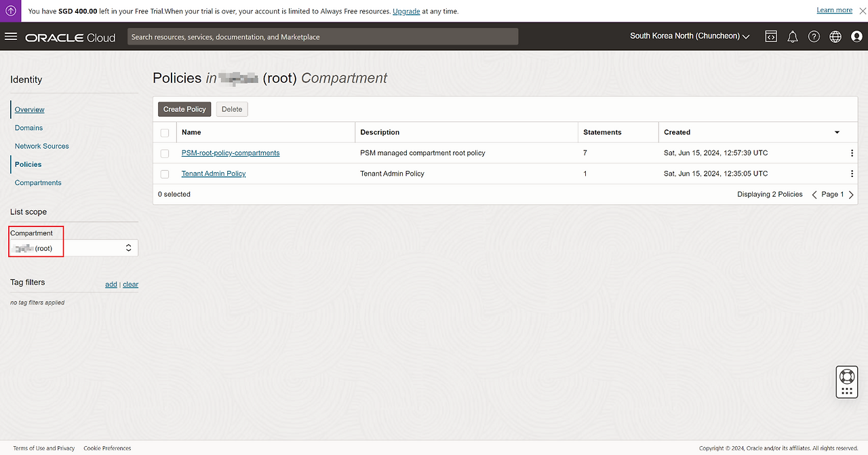Open the help question mark icon
The image size is (868, 455).
click(814, 37)
